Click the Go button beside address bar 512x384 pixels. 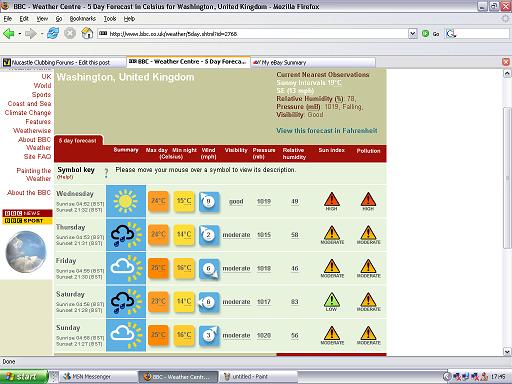point(431,34)
